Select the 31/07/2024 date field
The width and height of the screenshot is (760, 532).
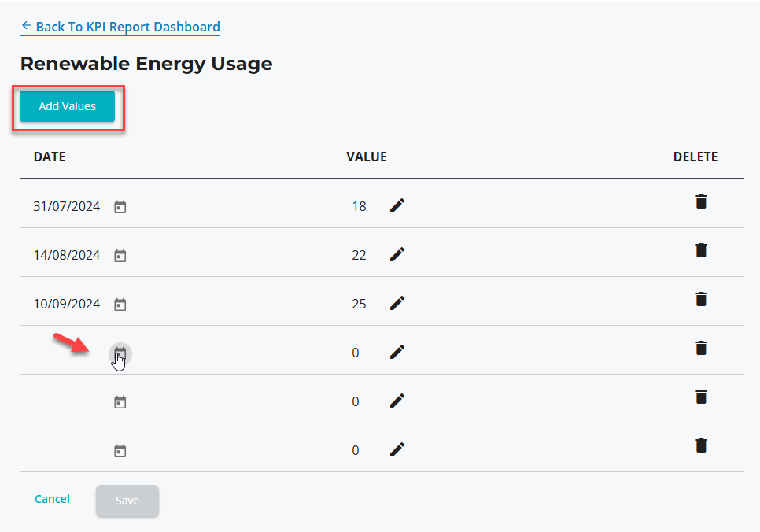coord(66,207)
